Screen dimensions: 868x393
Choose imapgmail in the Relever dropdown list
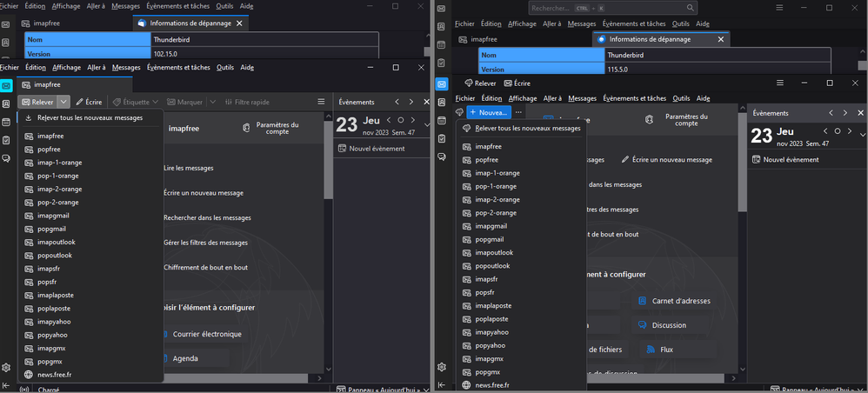53,216
